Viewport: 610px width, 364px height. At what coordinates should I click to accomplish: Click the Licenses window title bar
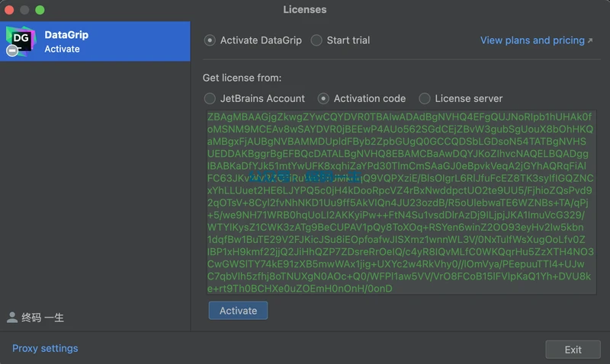point(305,10)
